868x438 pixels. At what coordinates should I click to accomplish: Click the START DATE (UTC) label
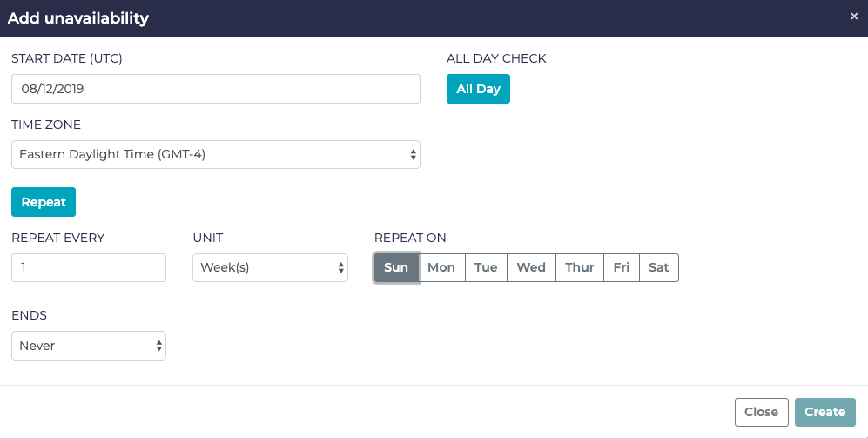click(67, 59)
